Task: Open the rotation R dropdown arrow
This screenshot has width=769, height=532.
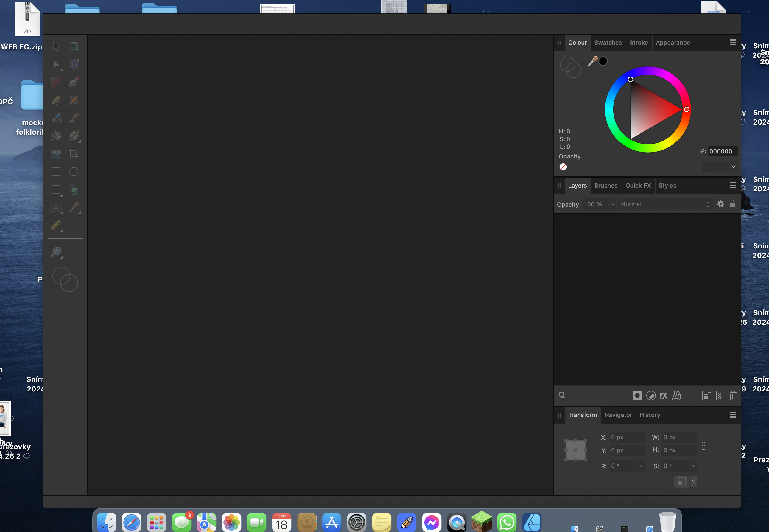Action: click(x=641, y=466)
